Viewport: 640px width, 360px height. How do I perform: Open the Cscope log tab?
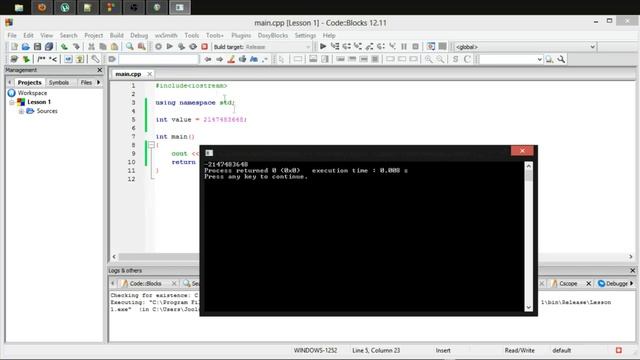click(568, 283)
